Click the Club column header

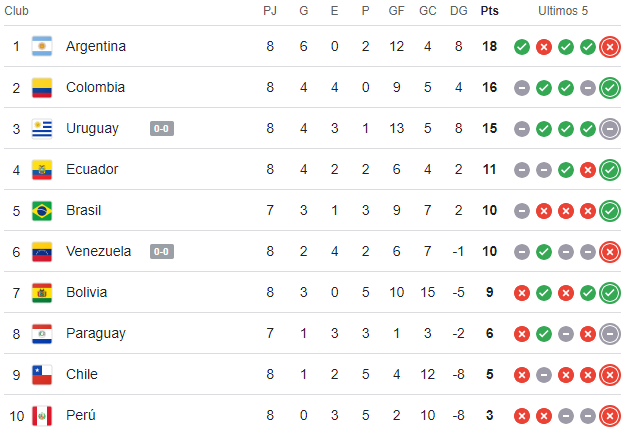tap(17, 10)
